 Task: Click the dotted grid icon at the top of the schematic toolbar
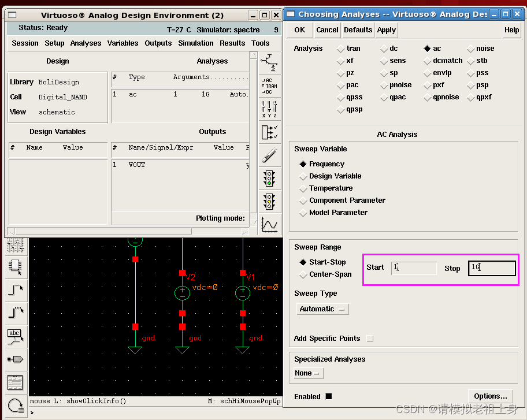16,245
